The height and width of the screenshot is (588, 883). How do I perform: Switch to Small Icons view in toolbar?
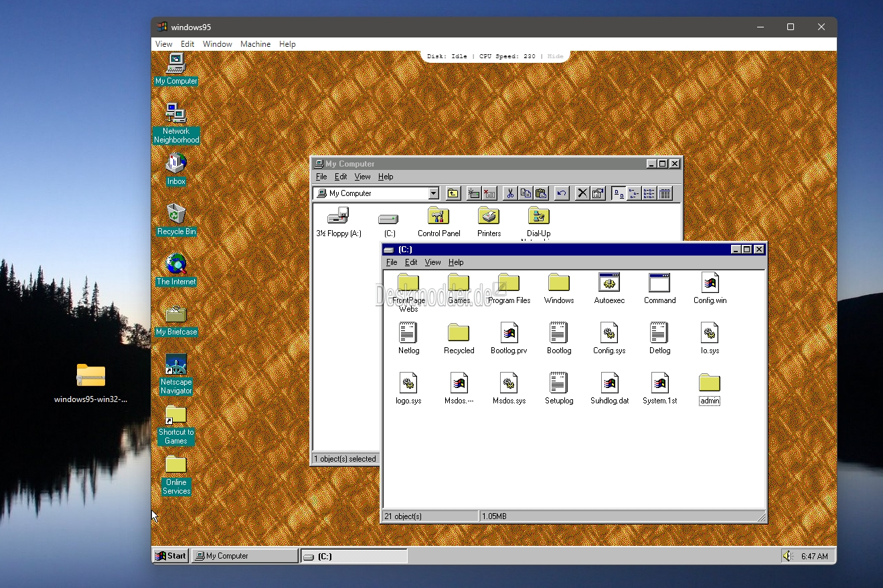(634, 193)
